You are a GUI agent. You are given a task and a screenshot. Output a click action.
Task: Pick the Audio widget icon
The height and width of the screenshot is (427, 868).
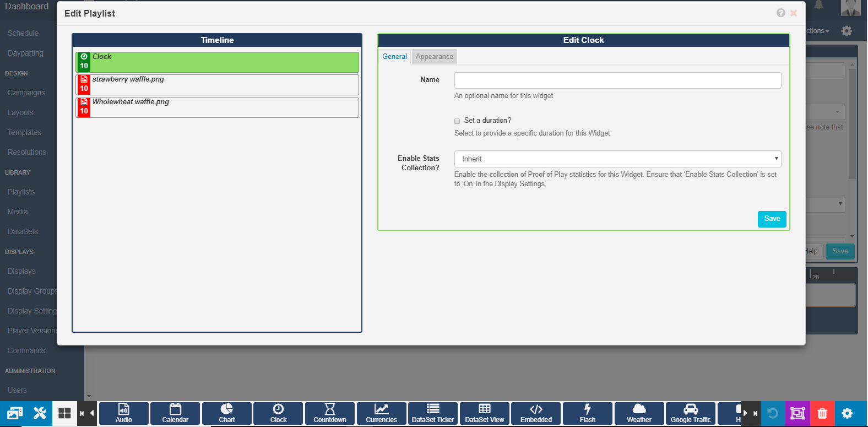pos(124,413)
